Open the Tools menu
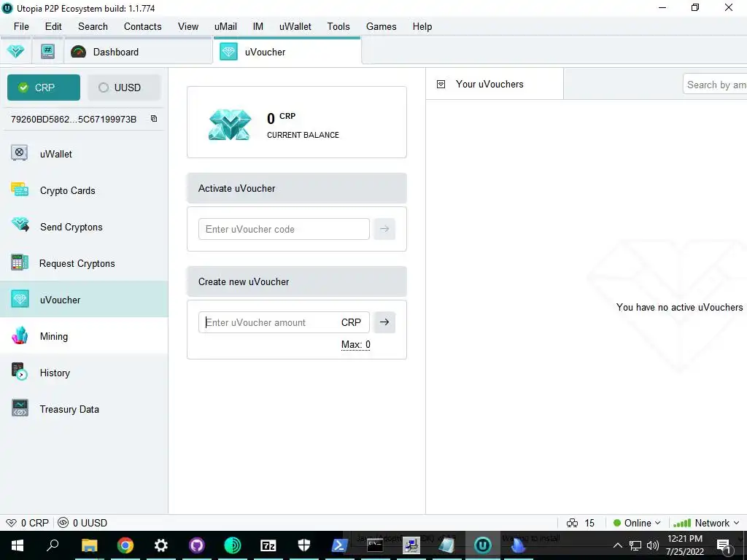The width and height of the screenshot is (747, 560). point(338,27)
